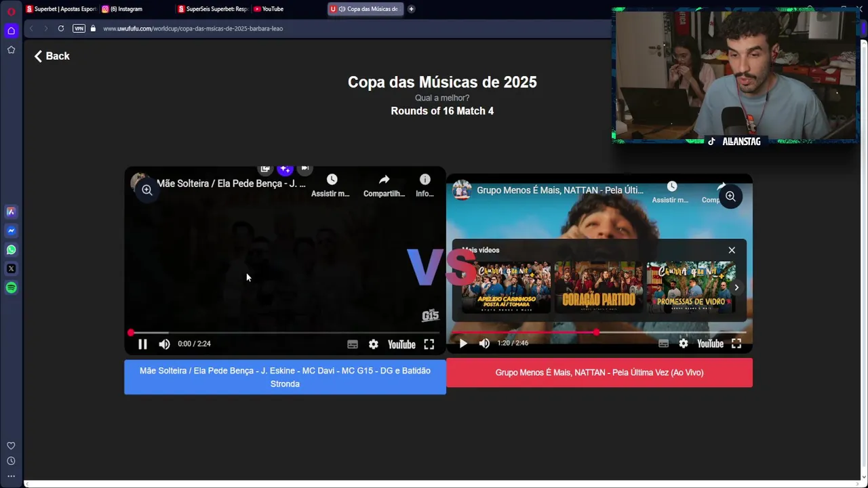Open history clock icon in sidebar
868x488 pixels.
pos(11,461)
